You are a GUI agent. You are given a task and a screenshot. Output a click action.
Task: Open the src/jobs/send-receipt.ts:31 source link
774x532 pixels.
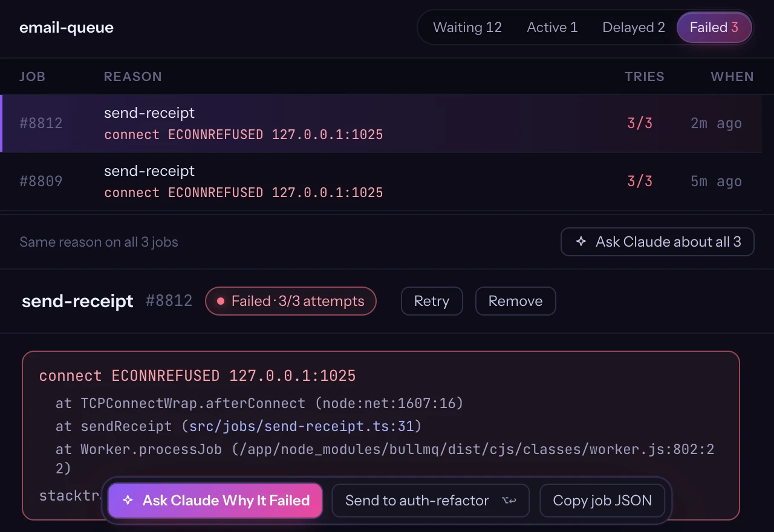tap(302, 426)
